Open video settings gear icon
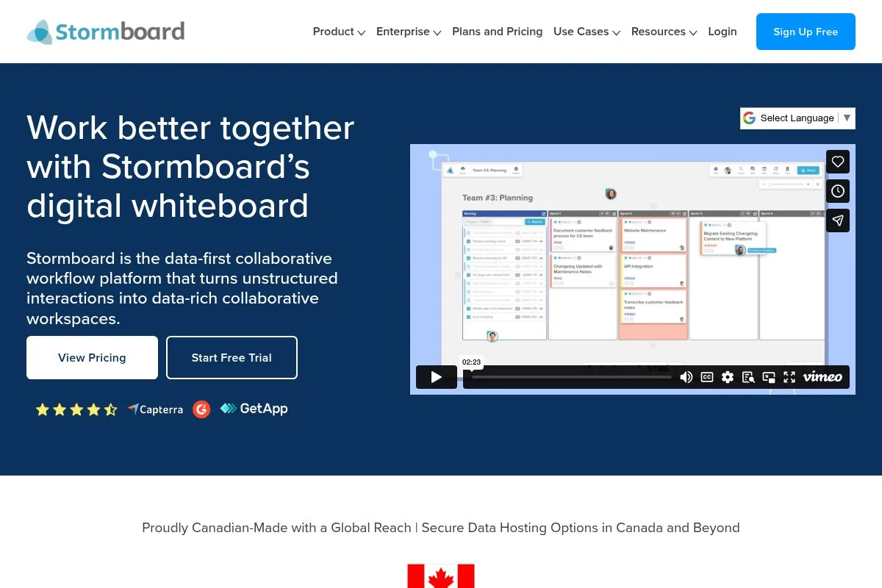 click(x=728, y=377)
